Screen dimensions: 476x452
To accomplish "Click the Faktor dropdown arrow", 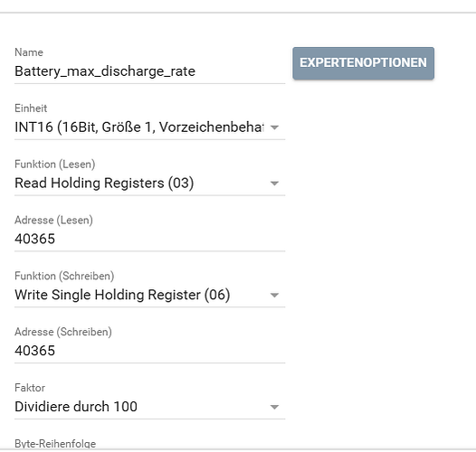I will [274, 407].
